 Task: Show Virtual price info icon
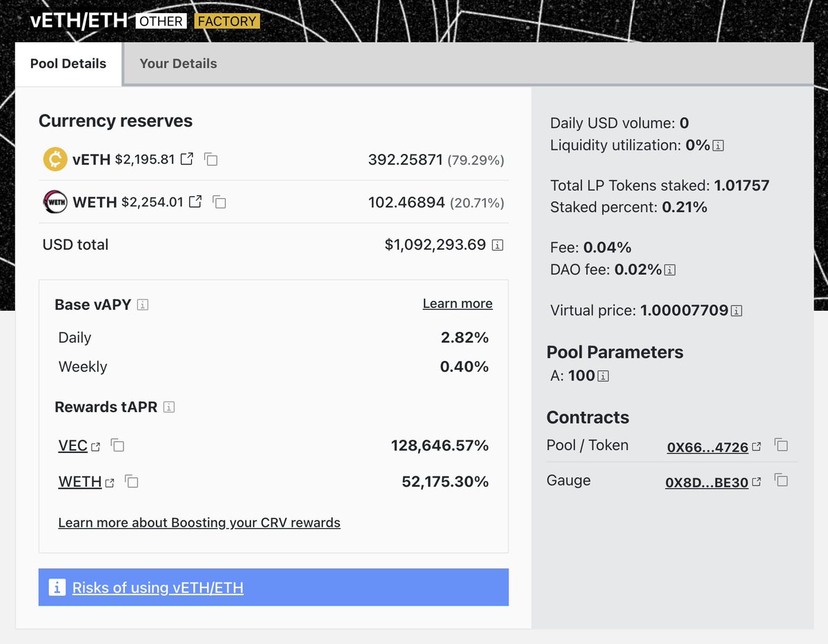click(736, 311)
